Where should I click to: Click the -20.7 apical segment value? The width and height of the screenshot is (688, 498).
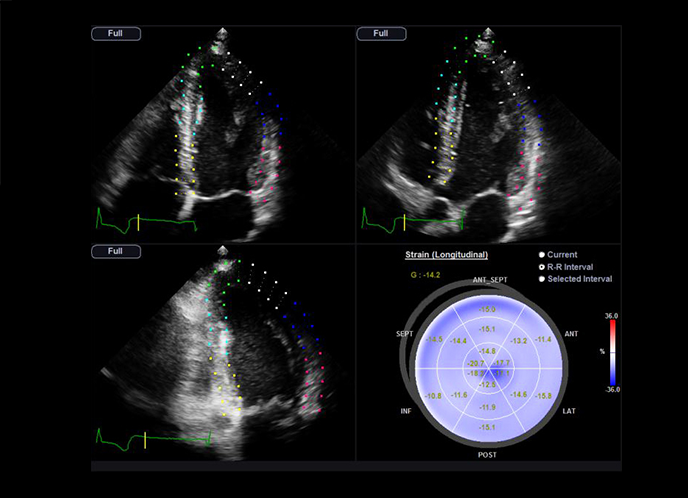[476, 363]
